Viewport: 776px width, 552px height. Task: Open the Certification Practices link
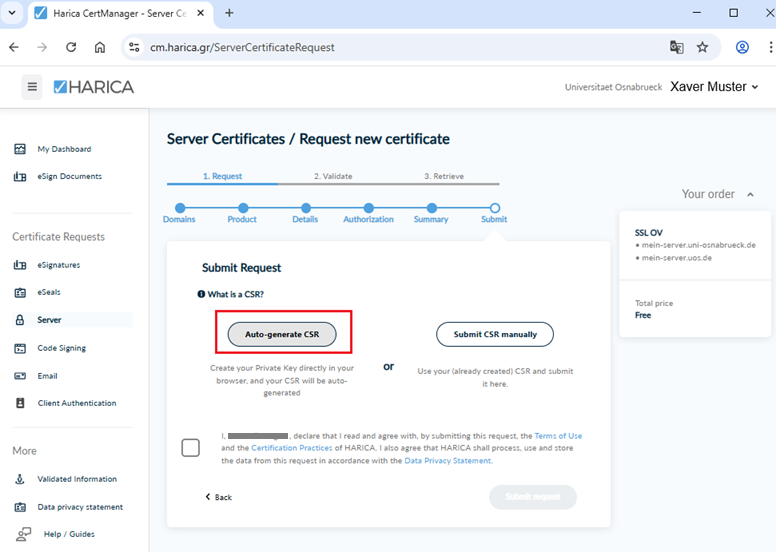pos(292,448)
